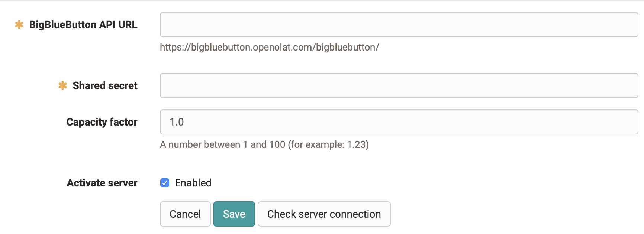
Task: Click the BigBlueButton API URL mandatory asterisk
Action: click(x=19, y=25)
